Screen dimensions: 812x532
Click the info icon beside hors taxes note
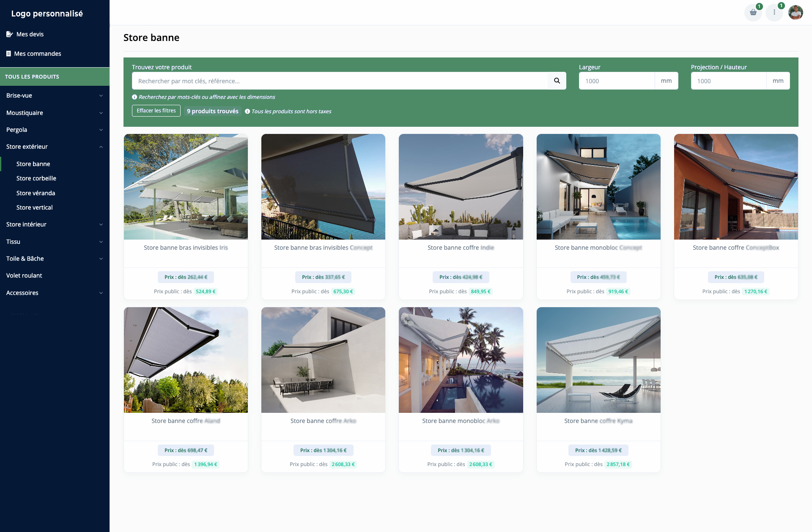[247, 112]
